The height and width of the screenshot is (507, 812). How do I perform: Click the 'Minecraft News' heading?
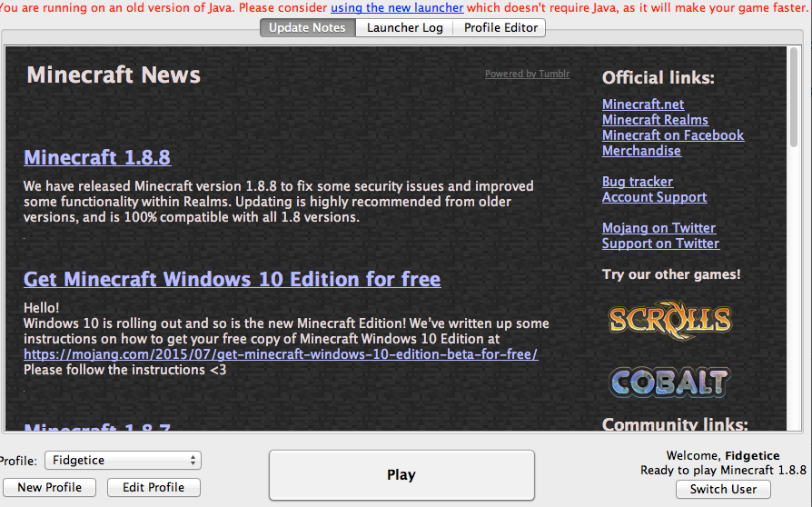(114, 75)
